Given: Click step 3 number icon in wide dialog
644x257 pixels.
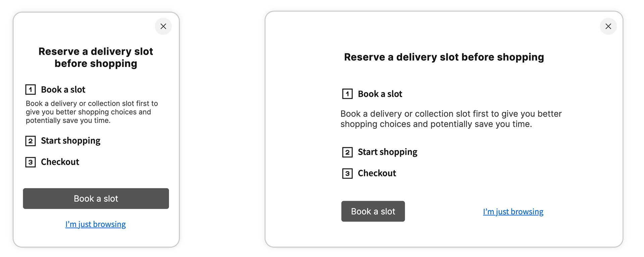Looking at the screenshot, I should 347,174.
